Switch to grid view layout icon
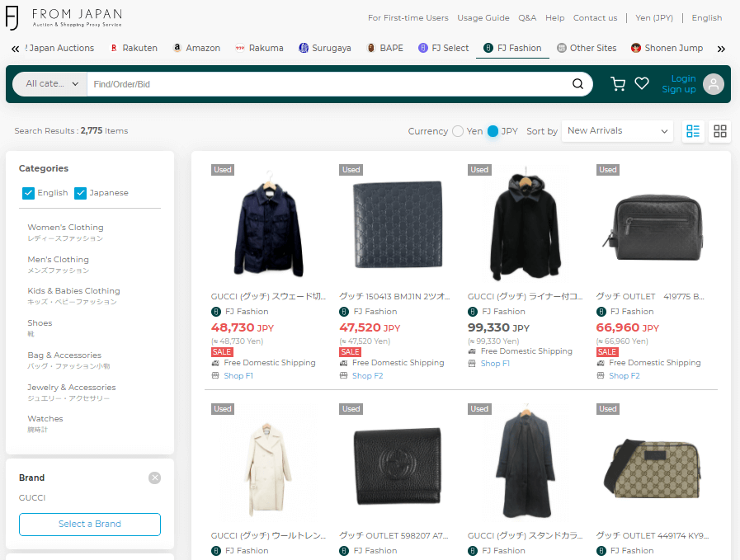Screen dimensions: 740x560 coord(719,131)
